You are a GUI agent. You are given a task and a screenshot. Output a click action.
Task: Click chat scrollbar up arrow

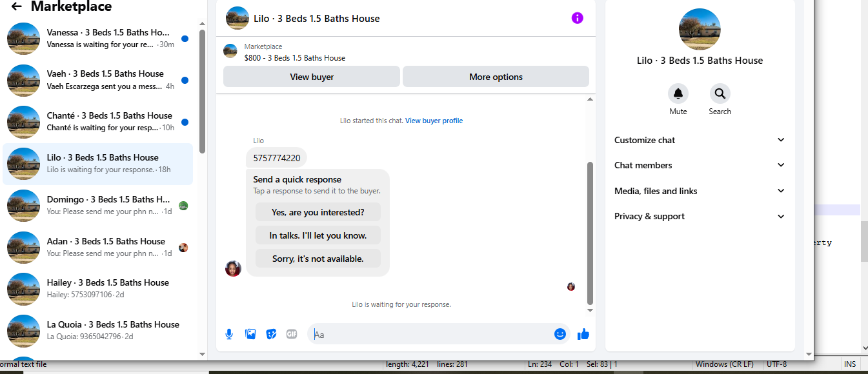590,99
